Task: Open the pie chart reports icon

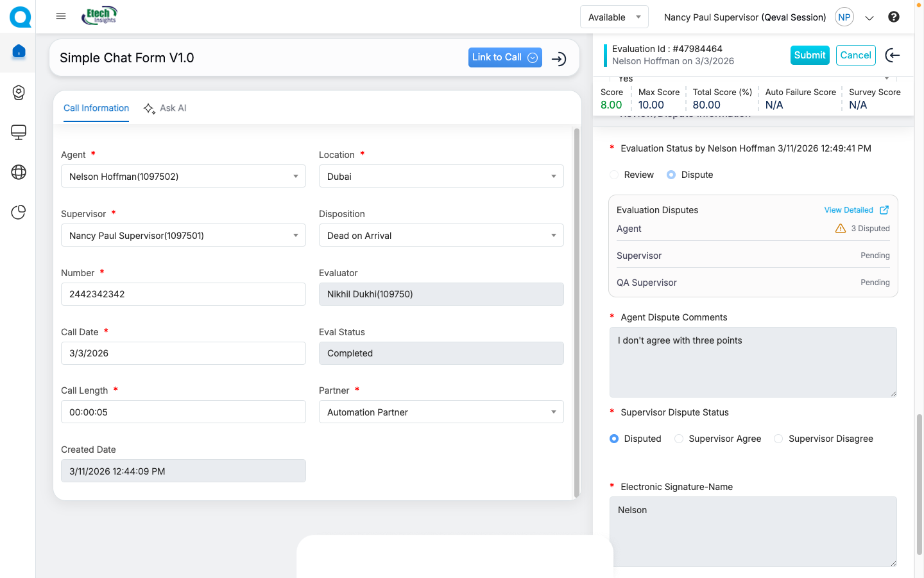Action: coord(19,212)
